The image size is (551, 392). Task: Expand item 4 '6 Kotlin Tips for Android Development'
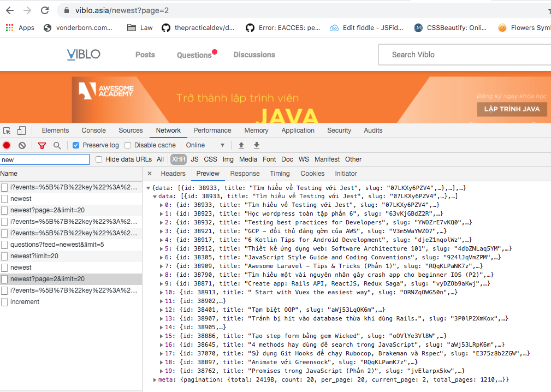click(x=161, y=240)
